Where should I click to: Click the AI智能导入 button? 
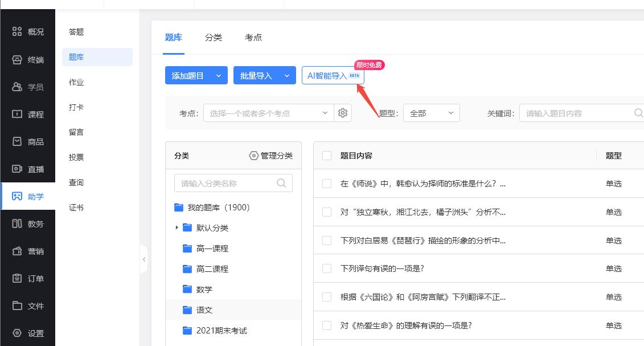click(333, 76)
